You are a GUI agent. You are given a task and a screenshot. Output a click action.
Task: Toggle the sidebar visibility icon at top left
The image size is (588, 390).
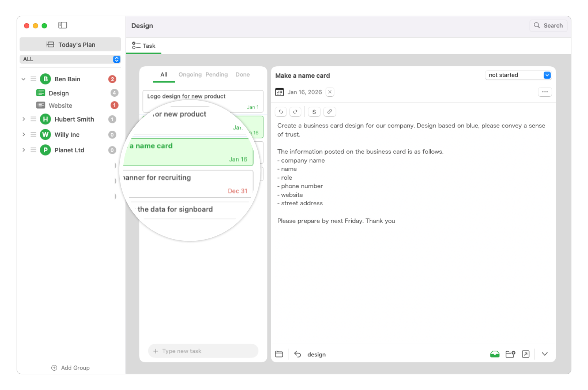point(62,25)
